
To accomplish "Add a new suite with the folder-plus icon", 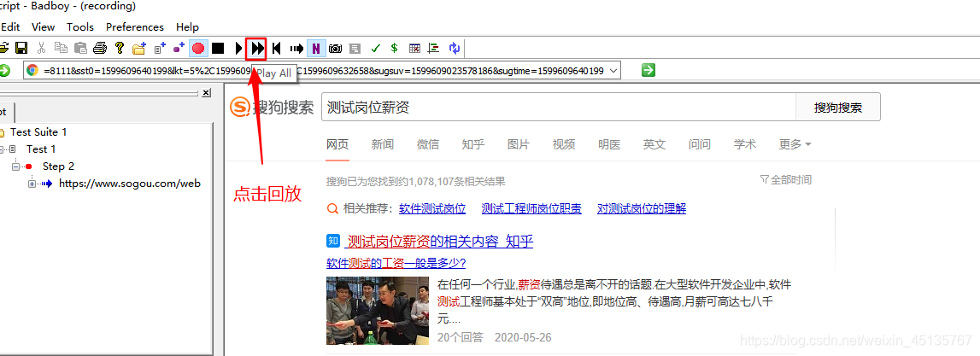I will pos(139,48).
